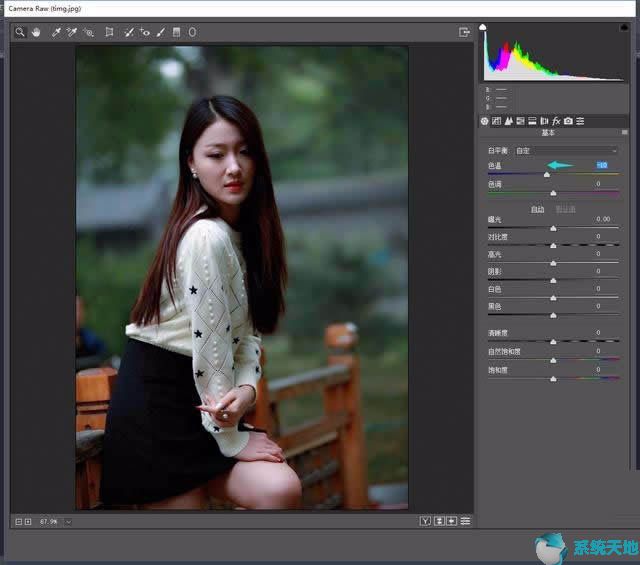This screenshot has width=640, height=565.
Task: Open the zoom level dropdown arrow
Action: 68,522
